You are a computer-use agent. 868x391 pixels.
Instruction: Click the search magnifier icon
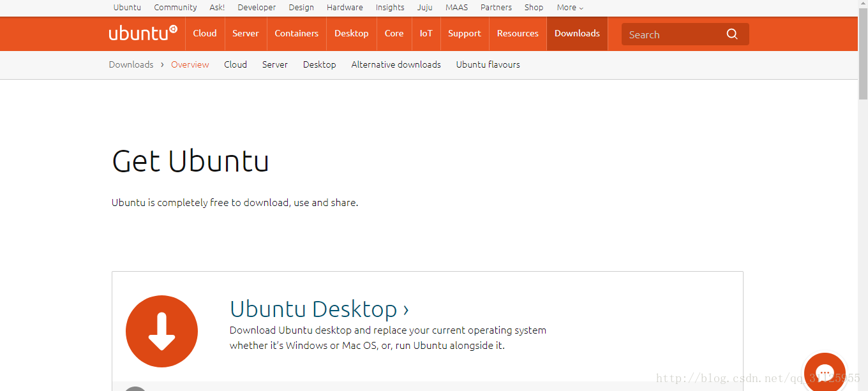[x=732, y=34]
